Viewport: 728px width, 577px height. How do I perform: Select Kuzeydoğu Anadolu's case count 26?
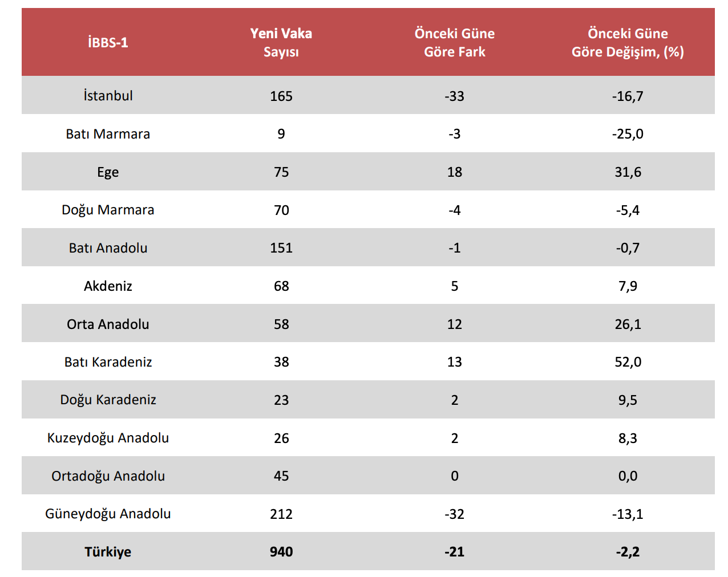[281, 438]
